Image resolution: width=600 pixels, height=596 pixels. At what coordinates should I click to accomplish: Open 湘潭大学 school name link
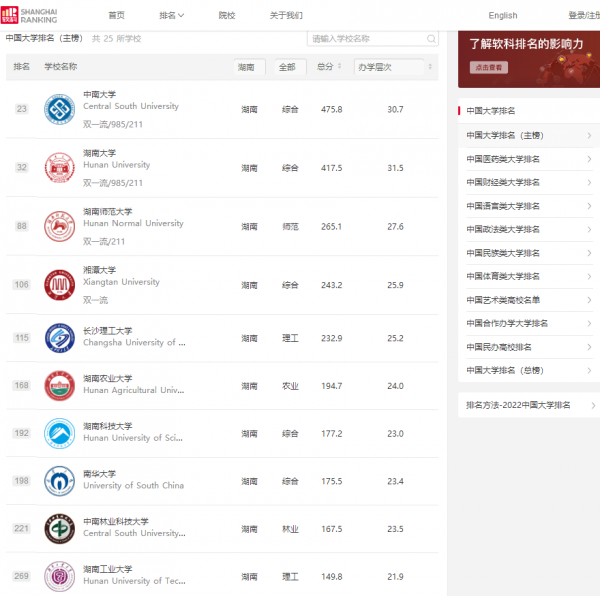(x=99, y=270)
